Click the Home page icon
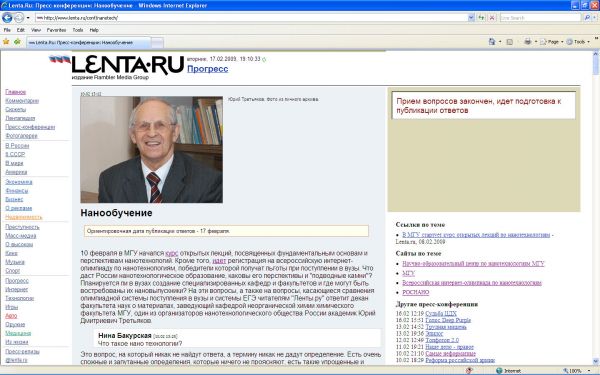600x375 pixels. click(x=492, y=42)
